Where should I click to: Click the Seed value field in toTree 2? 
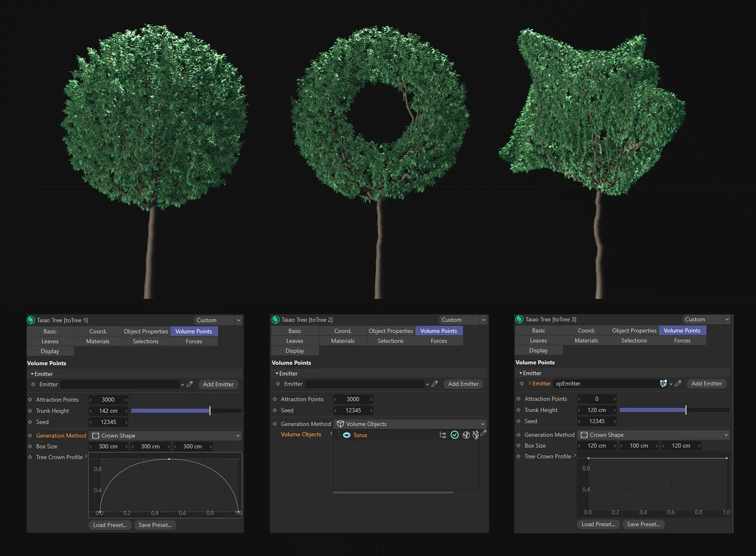[353, 411]
